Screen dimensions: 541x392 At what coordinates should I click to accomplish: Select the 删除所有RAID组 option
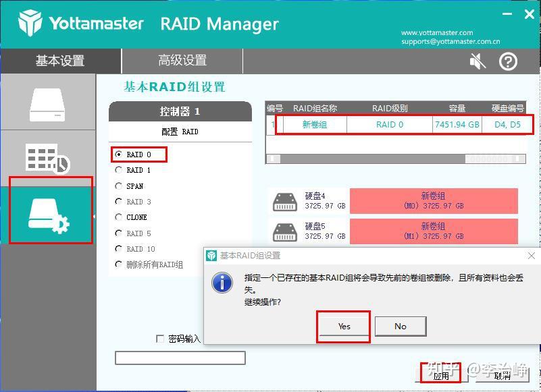(118, 264)
